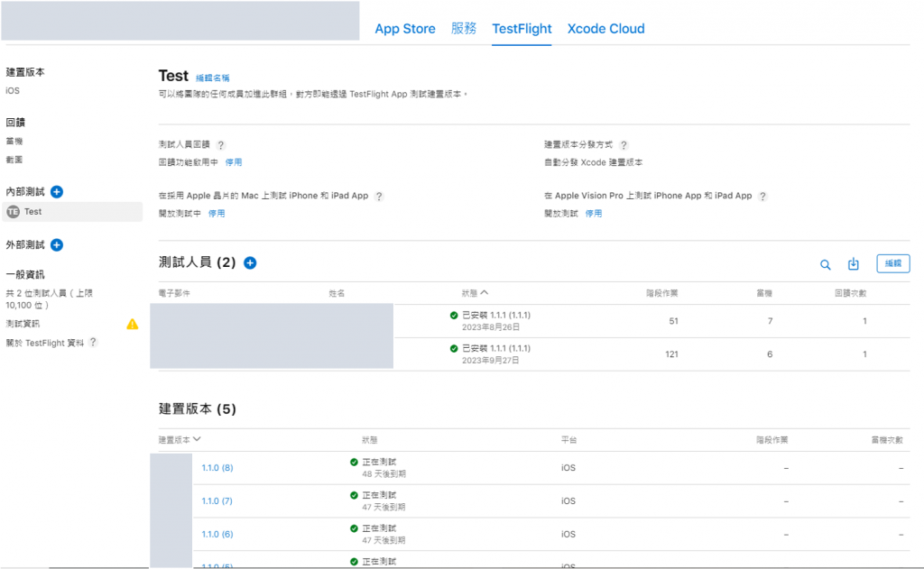
Task: Show help for Apple Vision Pro testing
Action: (x=762, y=197)
